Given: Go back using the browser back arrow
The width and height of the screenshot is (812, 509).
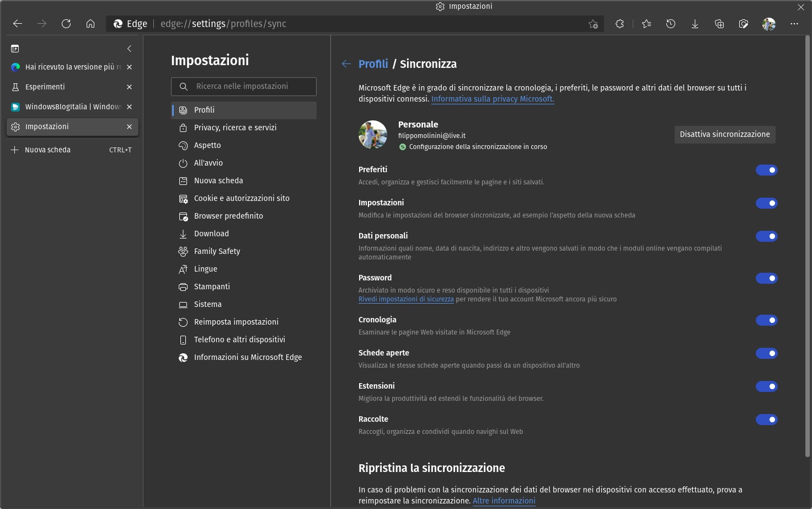Looking at the screenshot, I should pyautogui.click(x=18, y=24).
